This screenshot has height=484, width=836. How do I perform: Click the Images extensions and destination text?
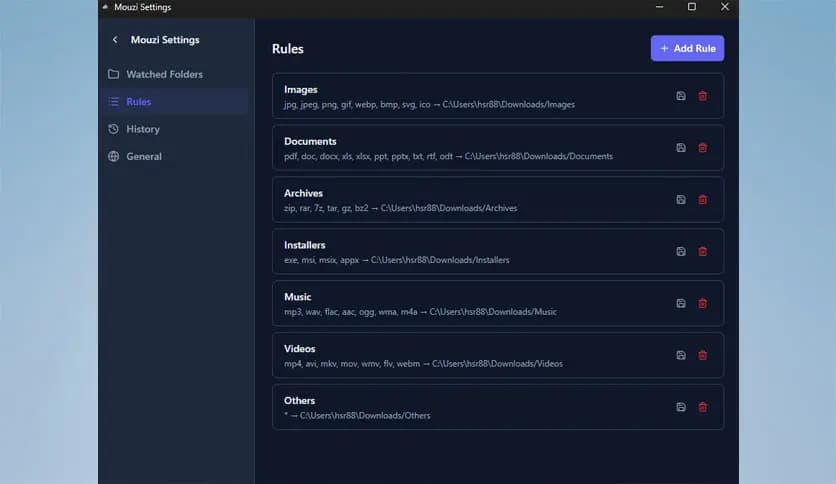click(429, 104)
